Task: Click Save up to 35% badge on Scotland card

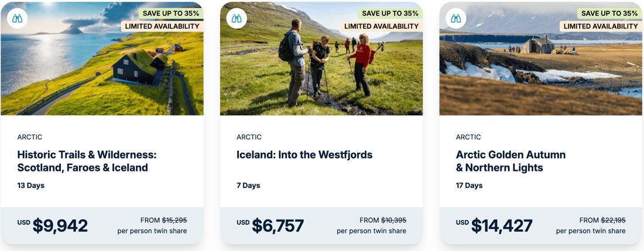Action: coord(171,13)
